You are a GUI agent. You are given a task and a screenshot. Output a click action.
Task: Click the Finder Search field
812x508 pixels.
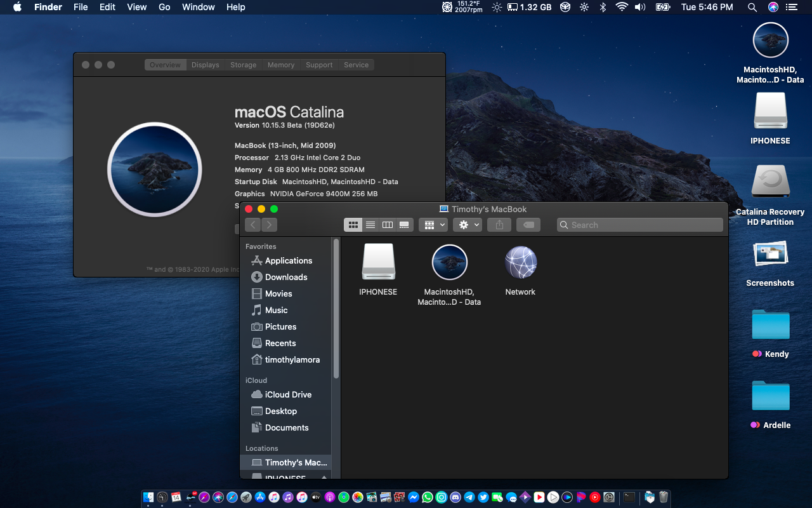pos(639,225)
